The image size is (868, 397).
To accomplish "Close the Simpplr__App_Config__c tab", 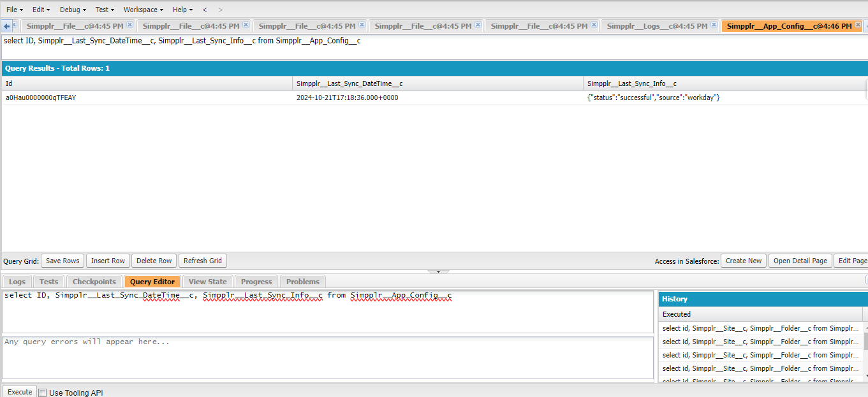I will (858, 25).
